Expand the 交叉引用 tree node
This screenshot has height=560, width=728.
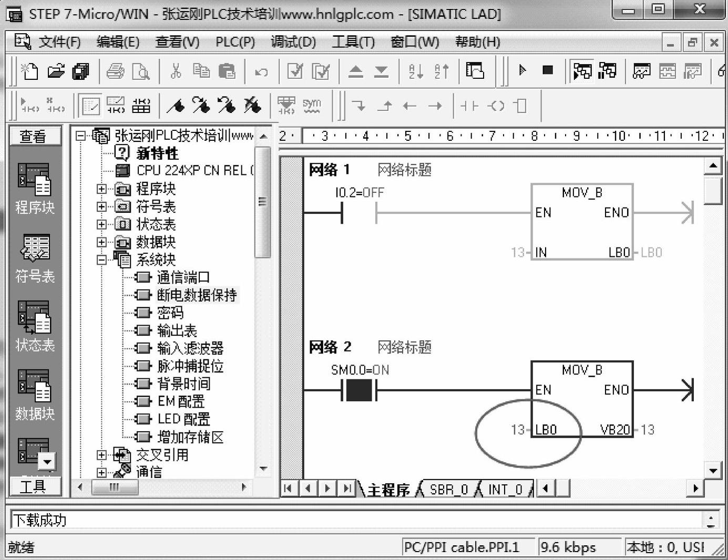[x=101, y=455]
